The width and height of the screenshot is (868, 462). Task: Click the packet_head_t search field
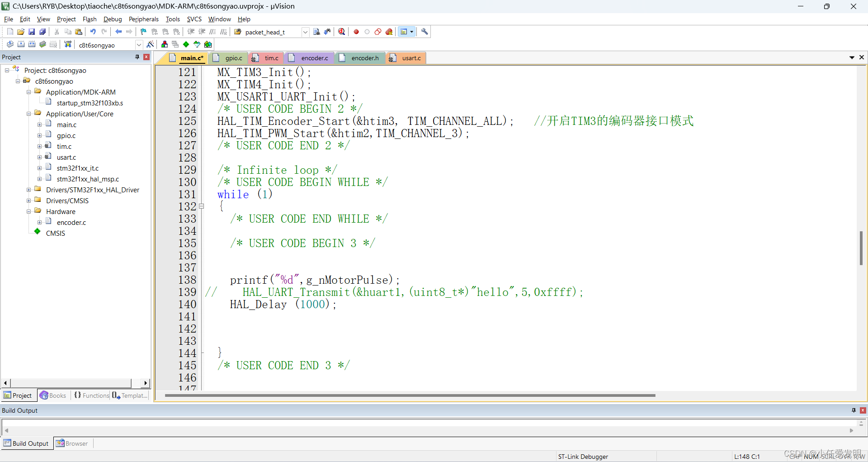pyautogui.click(x=270, y=32)
